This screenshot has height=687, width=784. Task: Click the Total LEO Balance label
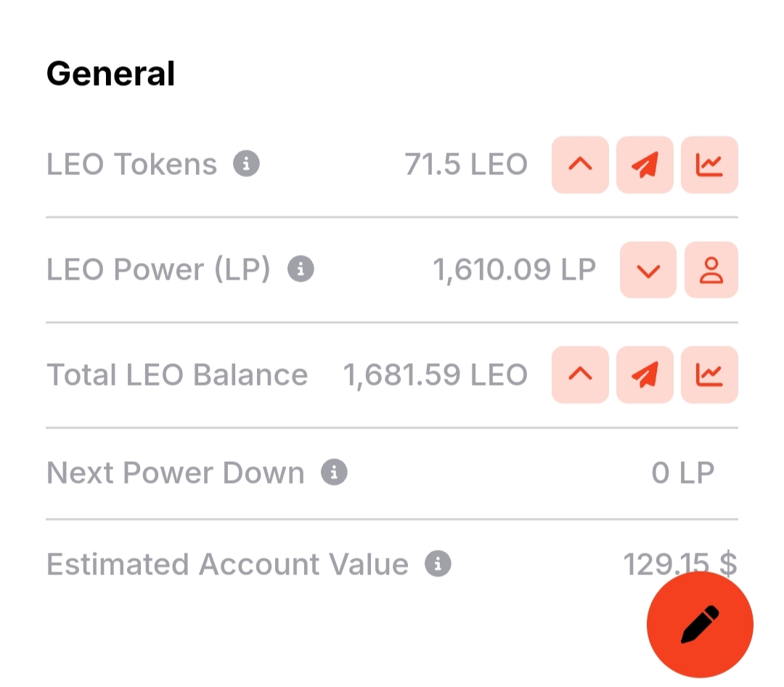point(177,375)
